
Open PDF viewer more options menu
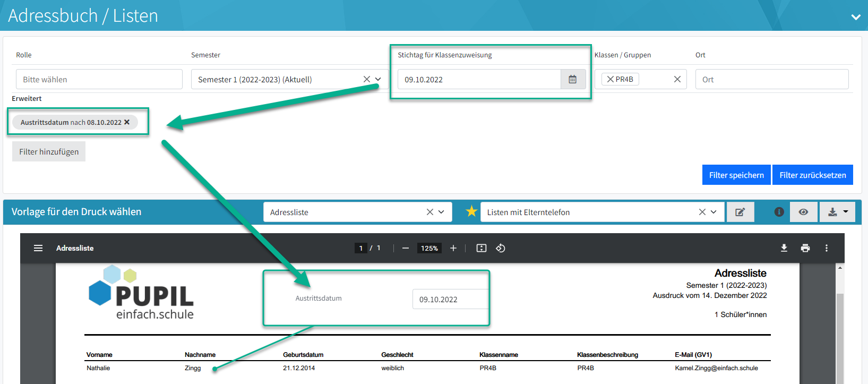(x=827, y=248)
